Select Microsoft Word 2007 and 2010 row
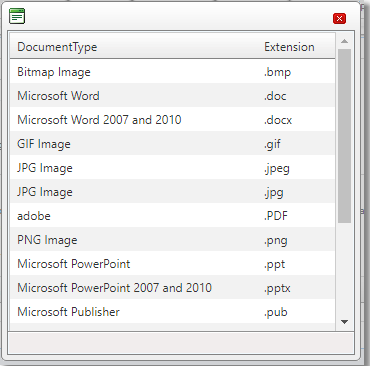 [172, 120]
